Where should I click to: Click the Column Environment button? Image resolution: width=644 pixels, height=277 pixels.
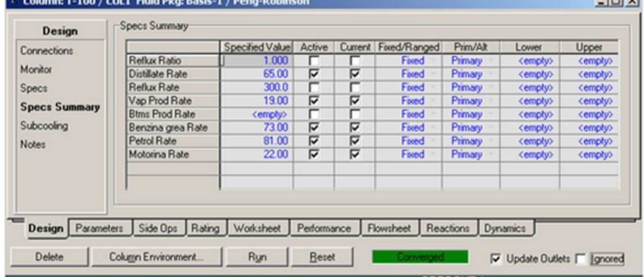tap(156, 257)
